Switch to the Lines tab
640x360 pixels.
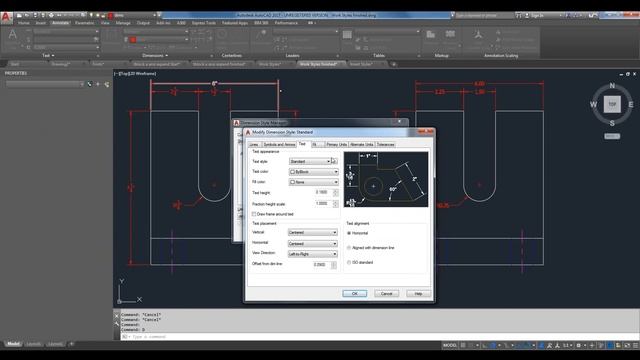pyautogui.click(x=254, y=144)
